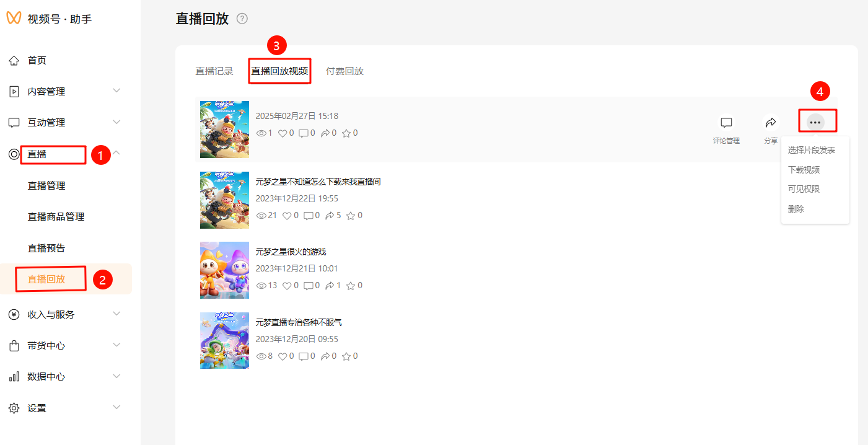Open thumbnail of 元梦之星很火的游戏 video
Screen dimensions: 868x445
(224, 270)
